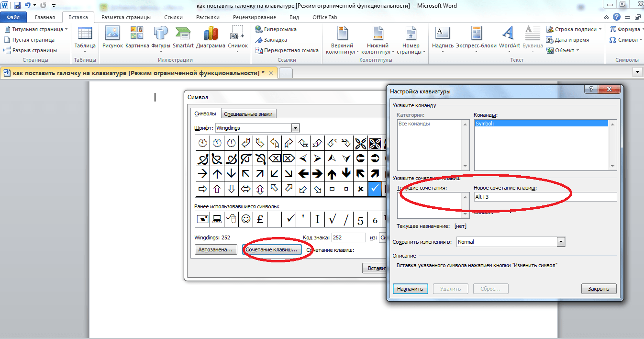Select the first clock face symbol in grid
Image resolution: width=644 pixels, height=339 pixels.
pos(203,143)
